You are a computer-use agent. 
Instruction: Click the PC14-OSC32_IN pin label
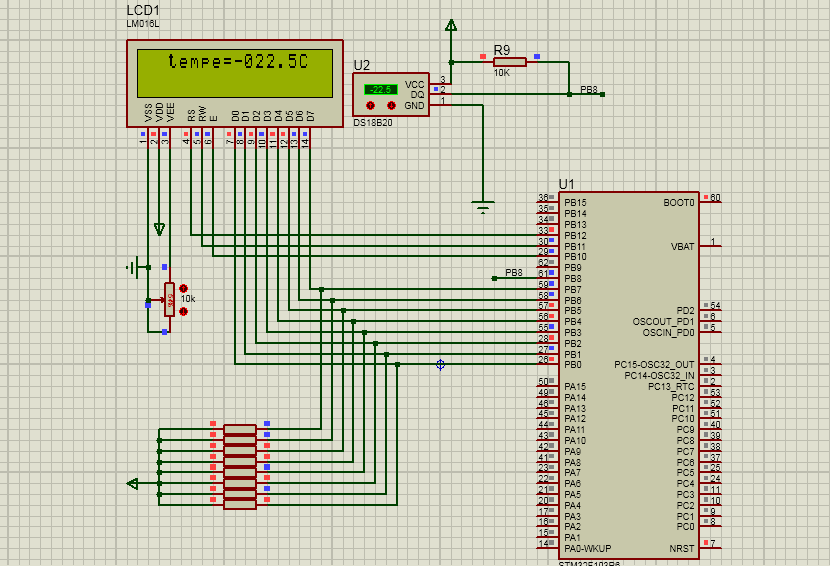tap(659, 375)
